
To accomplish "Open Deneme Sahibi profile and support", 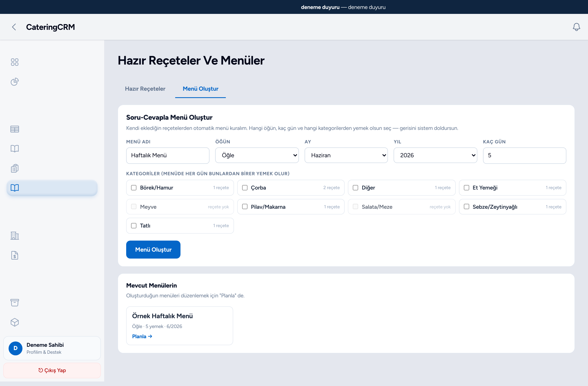I will pos(52,348).
